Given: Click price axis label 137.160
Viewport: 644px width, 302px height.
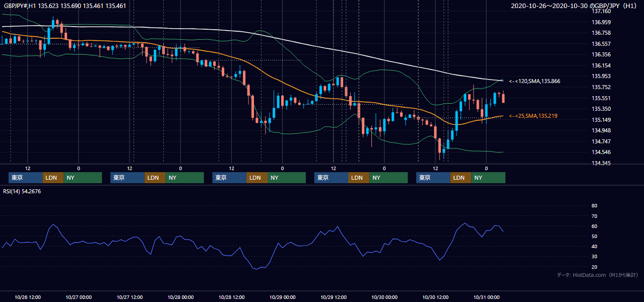Looking at the screenshot, I should coord(601,11).
